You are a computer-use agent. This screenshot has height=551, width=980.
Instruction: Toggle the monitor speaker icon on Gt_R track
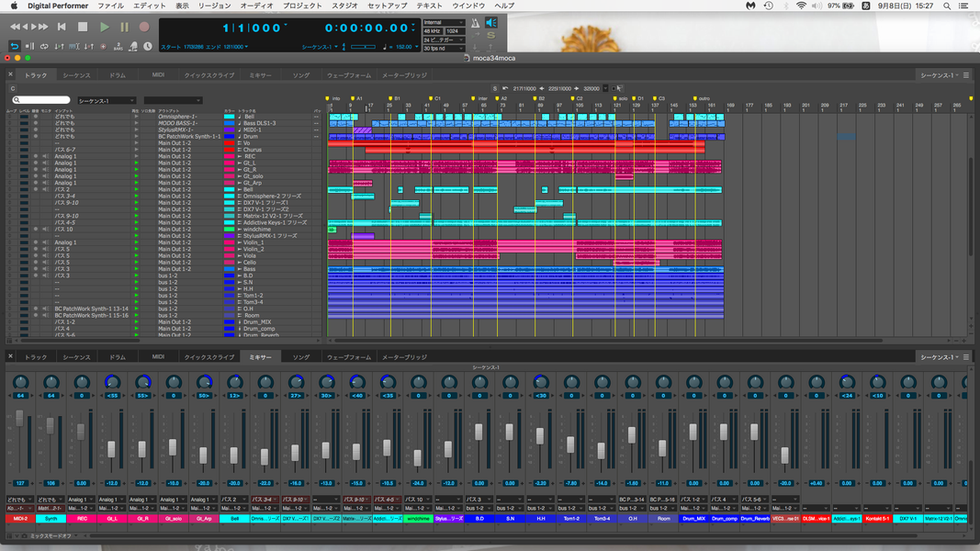coord(46,169)
